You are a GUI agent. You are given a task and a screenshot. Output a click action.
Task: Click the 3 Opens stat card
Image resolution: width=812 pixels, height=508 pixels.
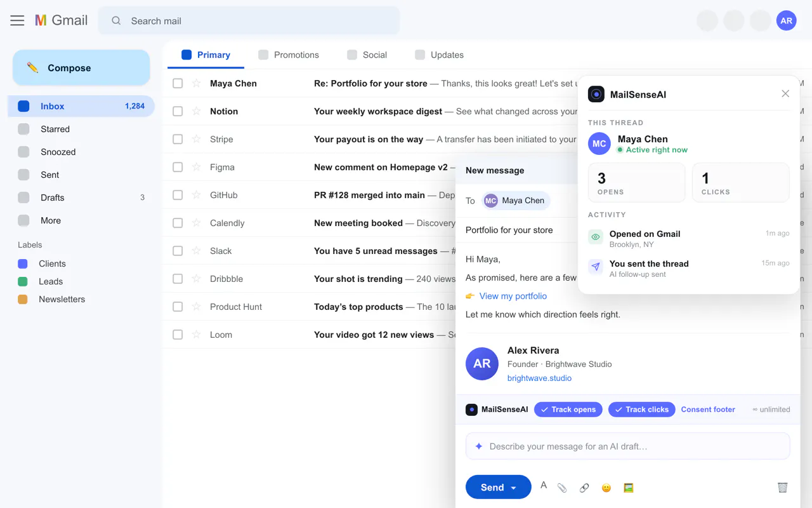click(x=637, y=183)
